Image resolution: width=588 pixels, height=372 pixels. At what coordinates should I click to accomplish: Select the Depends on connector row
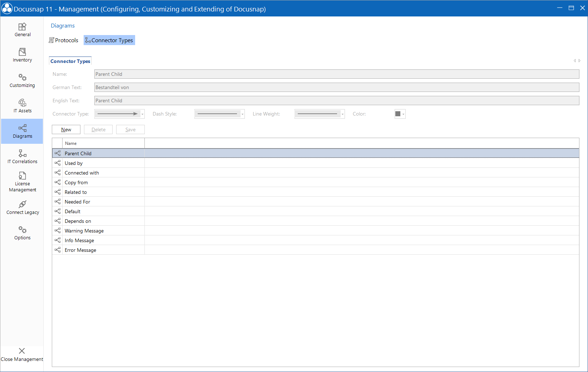78,221
